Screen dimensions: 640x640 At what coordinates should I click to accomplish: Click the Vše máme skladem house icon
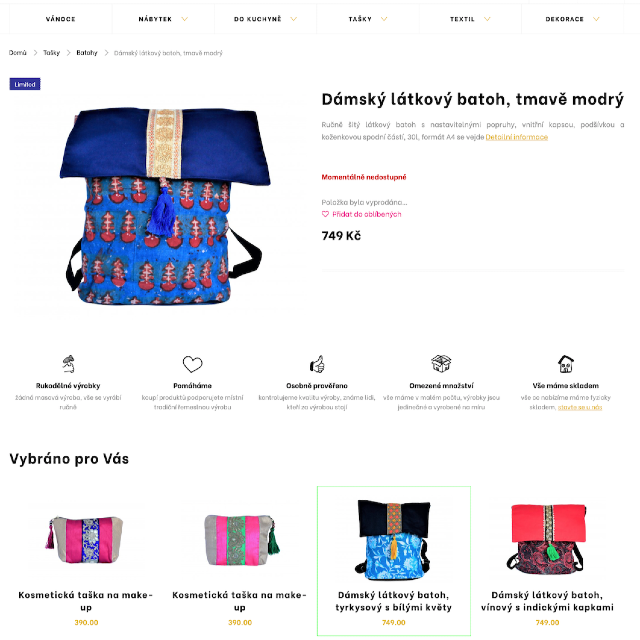[566, 364]
